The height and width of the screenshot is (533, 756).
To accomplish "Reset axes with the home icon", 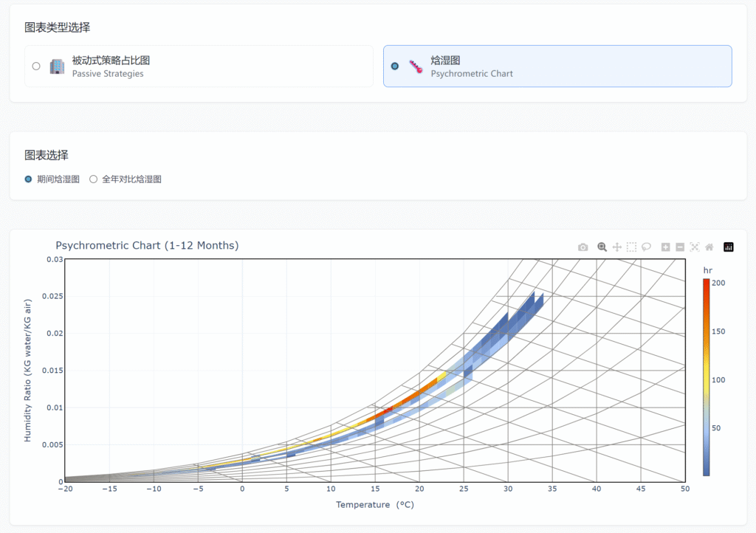I will [x=709, y=247].
